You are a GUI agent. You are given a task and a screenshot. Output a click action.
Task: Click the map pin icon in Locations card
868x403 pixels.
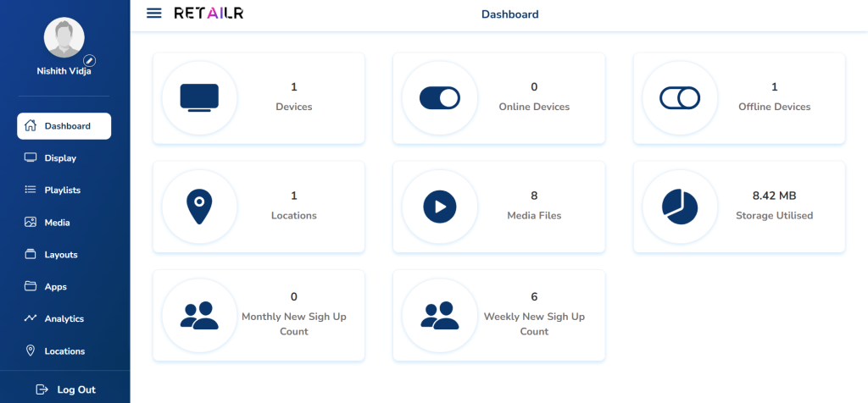pos(199,207)
